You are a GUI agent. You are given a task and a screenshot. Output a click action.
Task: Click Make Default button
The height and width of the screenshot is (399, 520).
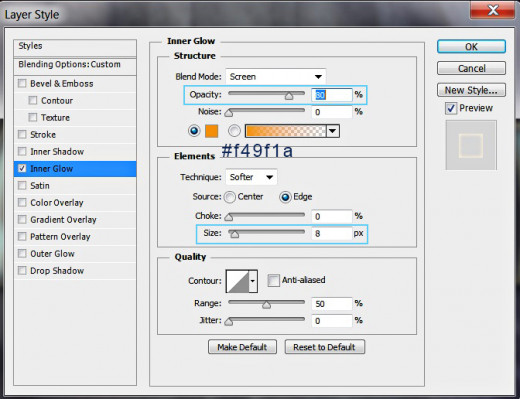[x=242, y=347]
